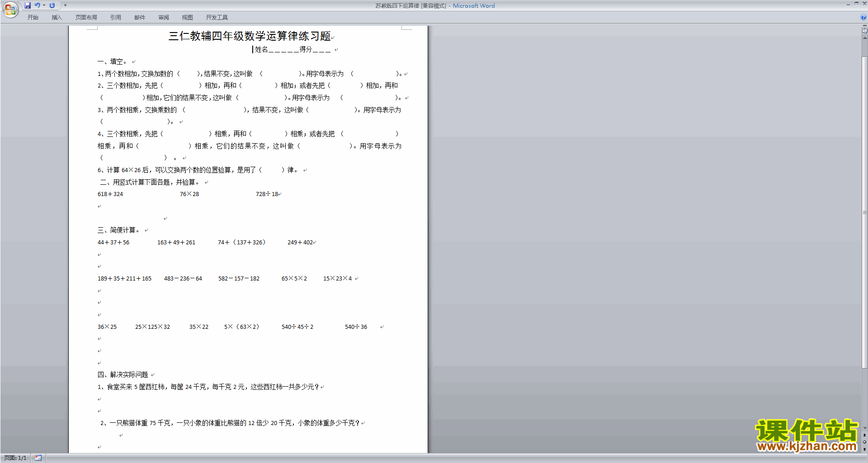This screenshot has width=868, height=463.
Task: Click heading 四、解决实际问题
Action: (x=123, y=375)
